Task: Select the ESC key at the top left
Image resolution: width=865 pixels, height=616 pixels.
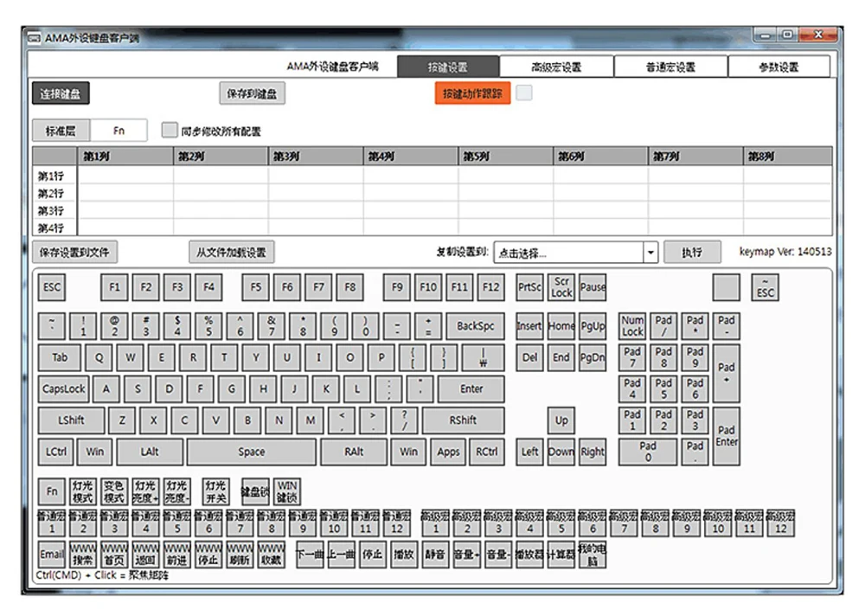Action: [x=52, y=287]
